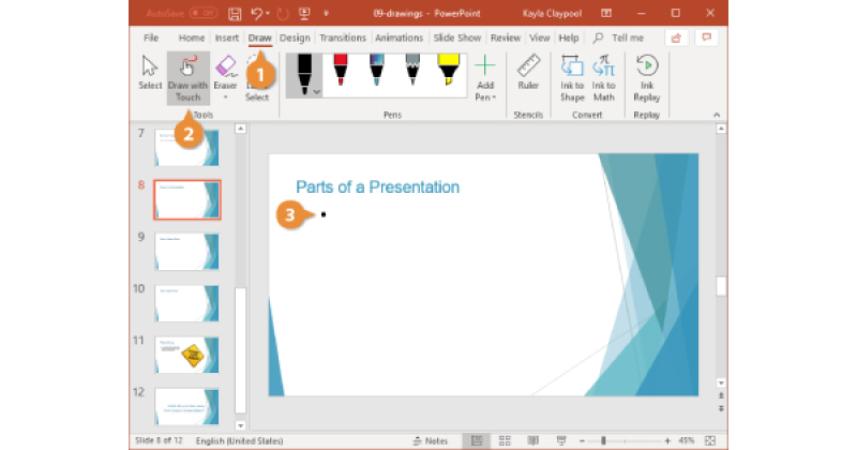Screen dimensions: 857x450
Task: Select slide 11 with the road sign
Action: 186,355
